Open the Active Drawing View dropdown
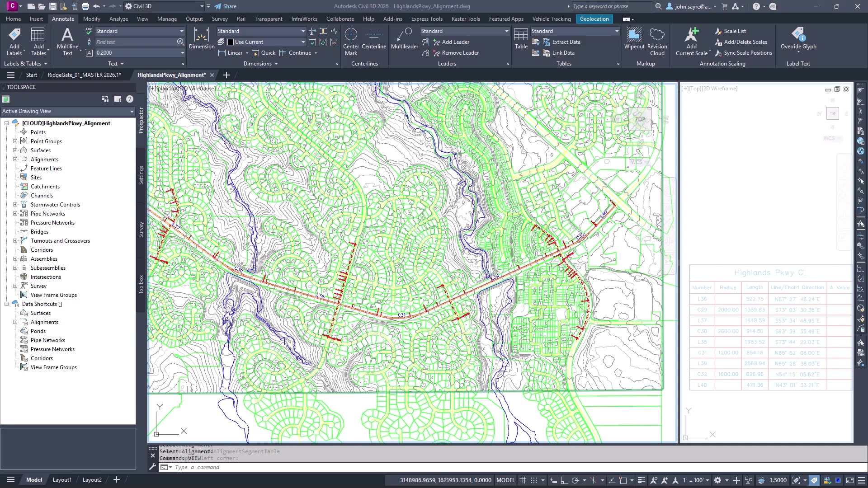Image resolution: width=868 pixels, height=488 pixels. [68, 111]
